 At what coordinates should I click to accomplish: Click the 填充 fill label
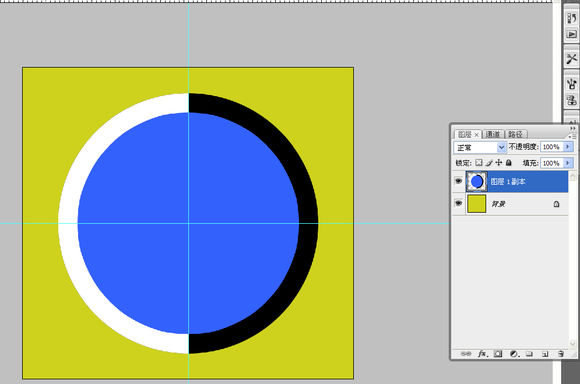coord(530,163)
